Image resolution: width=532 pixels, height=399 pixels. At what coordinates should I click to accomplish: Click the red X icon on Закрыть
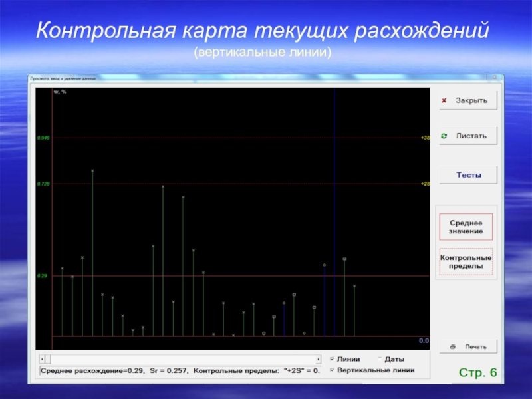[444, 100]
